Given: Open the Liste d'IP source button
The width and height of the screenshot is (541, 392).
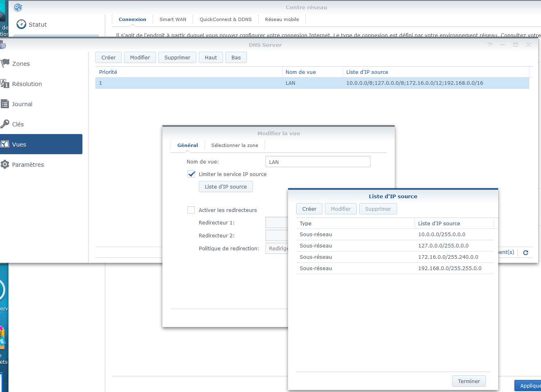Looking at the screenshot, I should point(225,187).
